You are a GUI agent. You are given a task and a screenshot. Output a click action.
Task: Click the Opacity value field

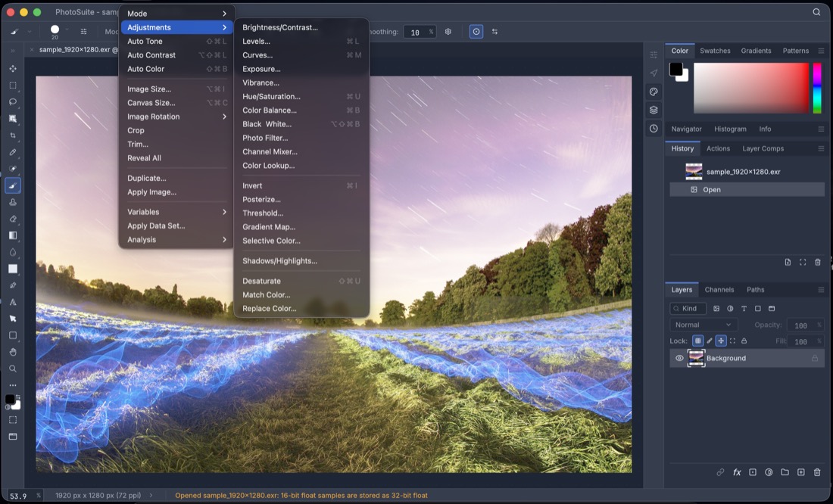tap(804, 325)
